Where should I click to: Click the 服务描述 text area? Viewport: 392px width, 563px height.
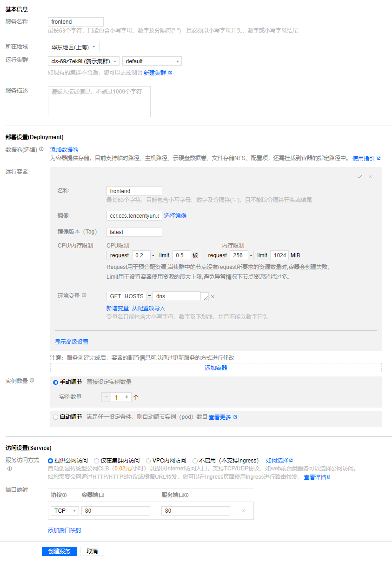coord(99,101)
